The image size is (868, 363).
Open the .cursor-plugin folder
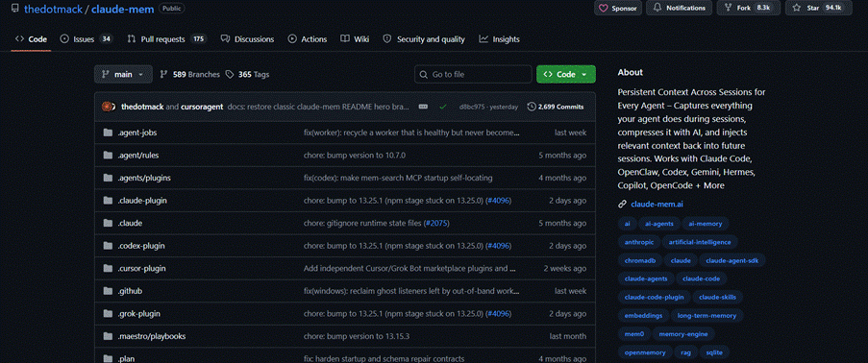[x=141, y=268]
